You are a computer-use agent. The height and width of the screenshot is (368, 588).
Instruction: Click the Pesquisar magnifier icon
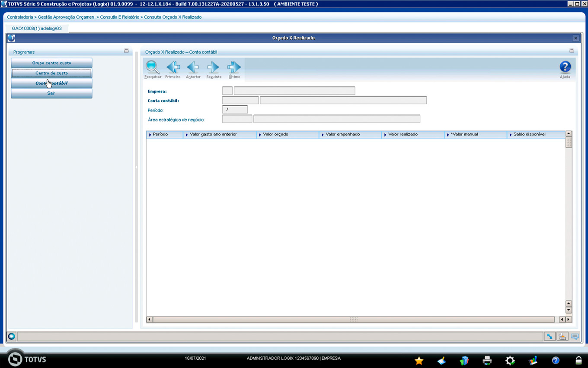pyautogui.click(x=153, y=68)
